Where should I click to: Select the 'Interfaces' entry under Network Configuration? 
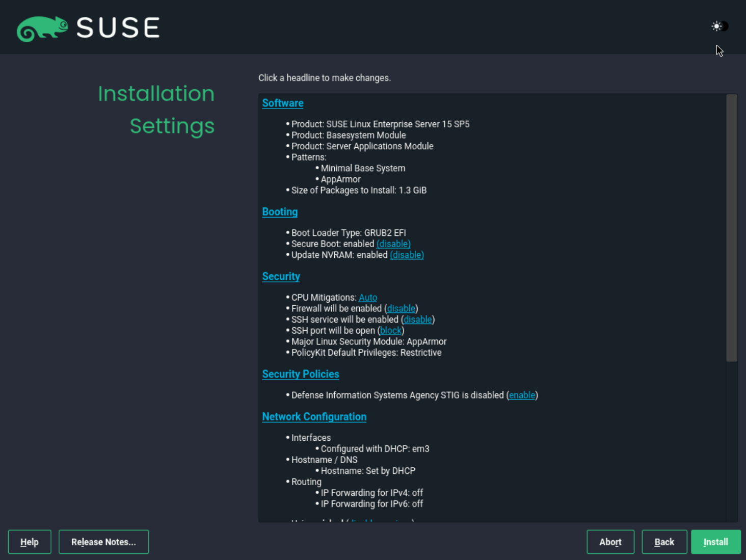click(x=311, y=438)
